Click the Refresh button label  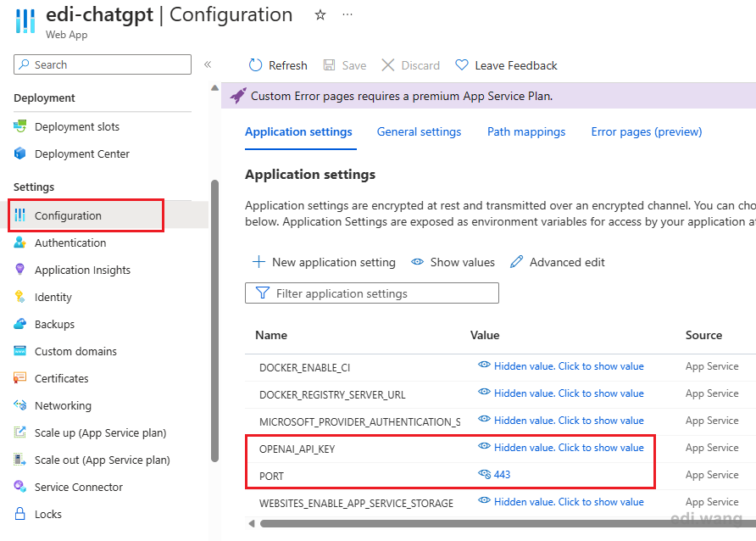(x=288, y=65)
